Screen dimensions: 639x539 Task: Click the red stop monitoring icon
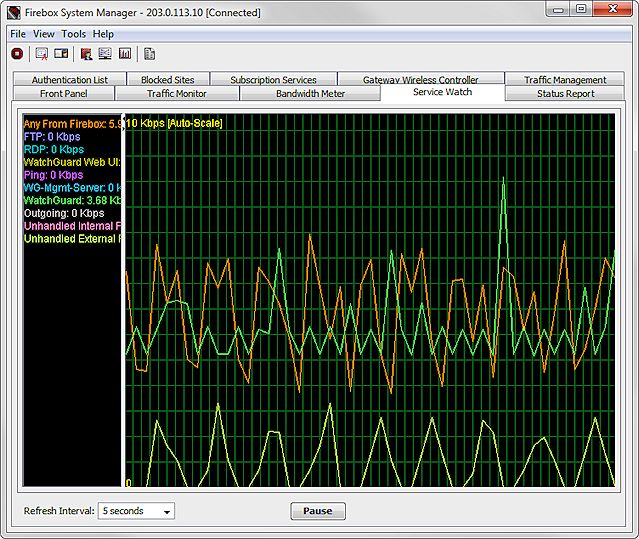(x=16, y=54)
